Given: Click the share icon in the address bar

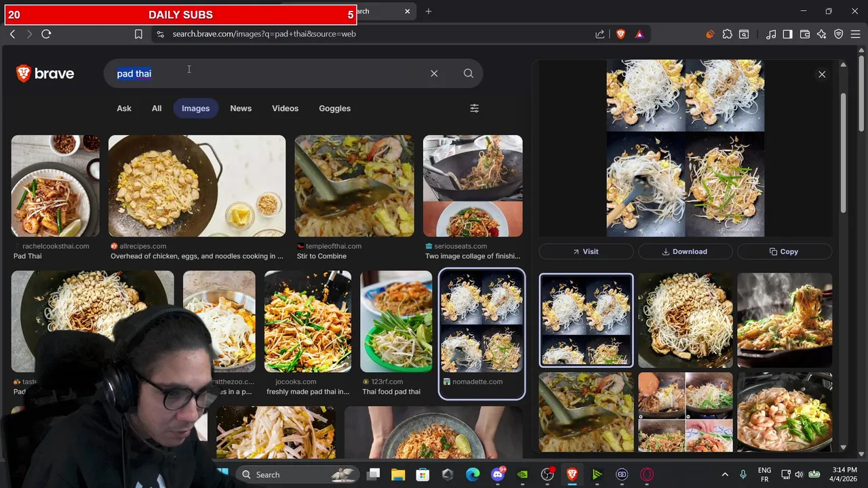Looking at the screenshot, I should pyautogui.click(x=600, y=34).
